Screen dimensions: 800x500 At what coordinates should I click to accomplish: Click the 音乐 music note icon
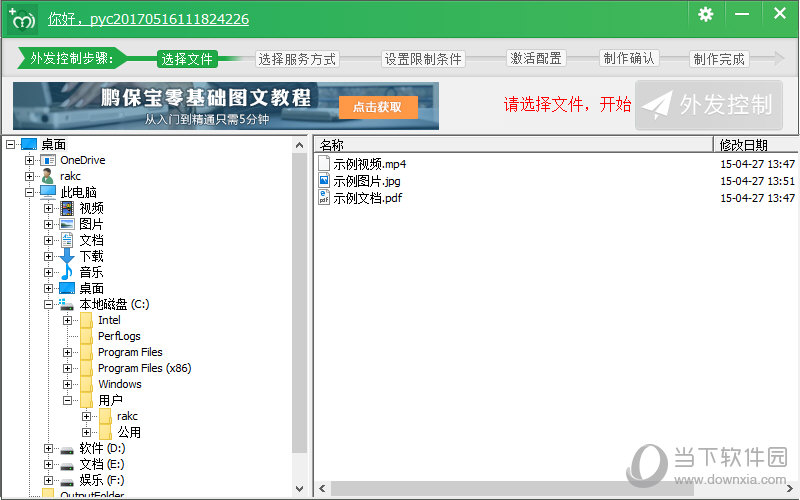coord(67,272)
